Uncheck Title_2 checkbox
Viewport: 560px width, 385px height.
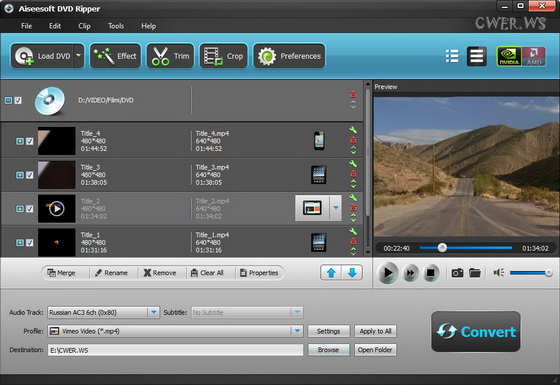(x=30, y=209)
